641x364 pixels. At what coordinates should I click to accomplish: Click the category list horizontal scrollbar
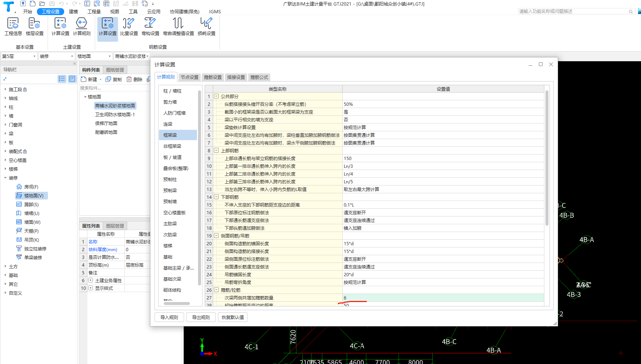[x=177, y=304]
